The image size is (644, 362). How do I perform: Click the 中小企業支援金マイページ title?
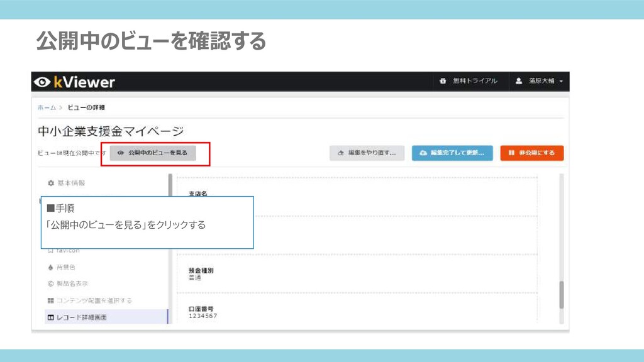point(111,131)
